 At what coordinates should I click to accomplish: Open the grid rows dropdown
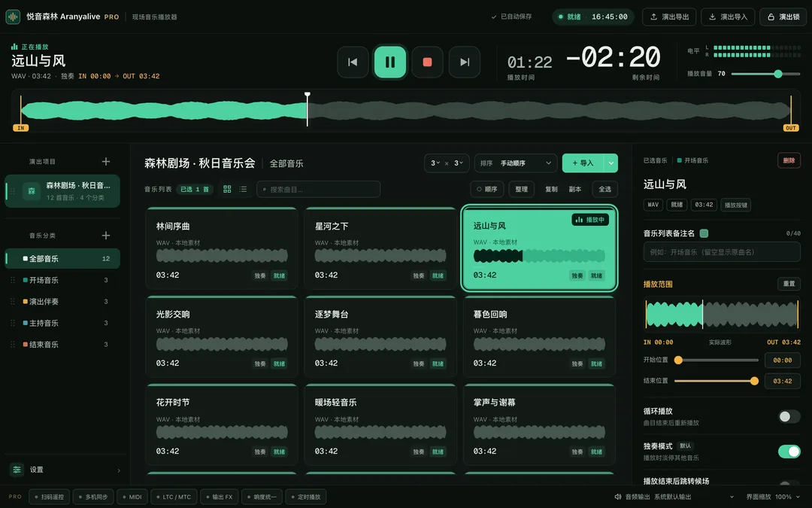coord(459,163)
